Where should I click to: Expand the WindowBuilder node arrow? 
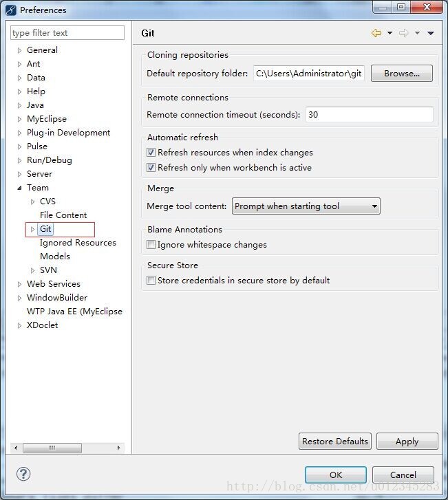pos(19,298)
